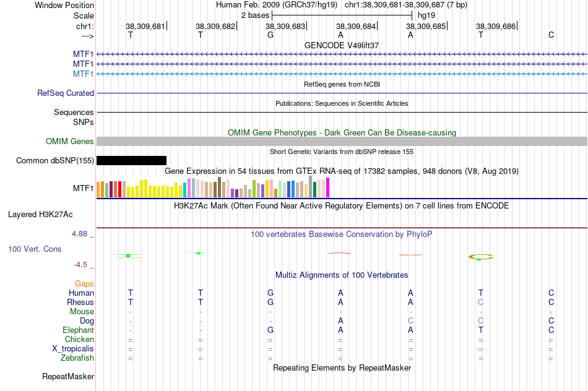The height and width of the screenshot is (391, 588).
Task: Click the Gene Expression in 54 tissues title
Action: (x=342, y=171)
